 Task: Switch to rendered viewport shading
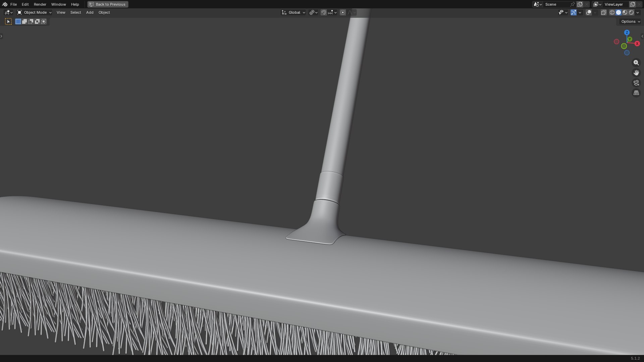coord(631,12)
